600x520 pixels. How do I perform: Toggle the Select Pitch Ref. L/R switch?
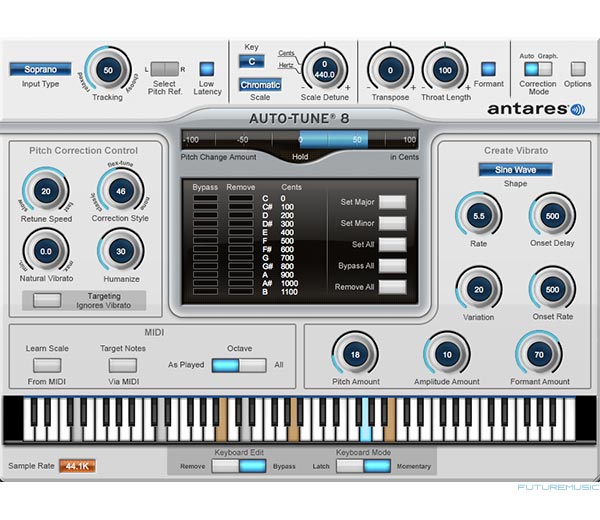point(165,69)
